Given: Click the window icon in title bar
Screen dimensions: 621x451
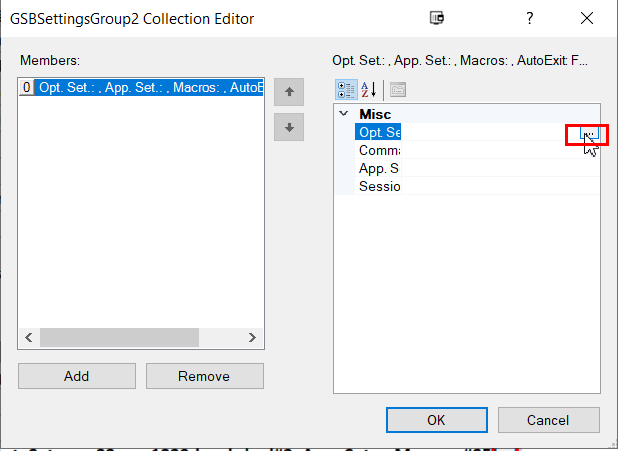Looking at the screenshot, I should [436, 19].
